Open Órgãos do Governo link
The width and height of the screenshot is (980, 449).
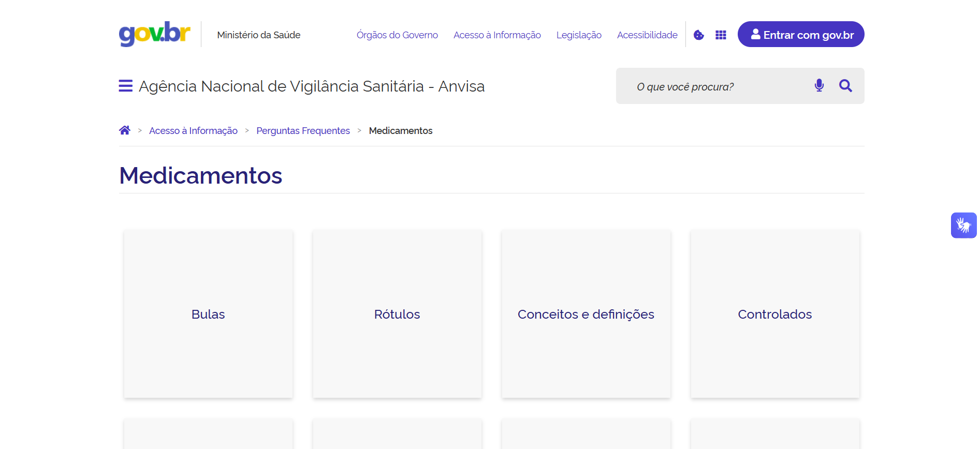pos(397,35)
